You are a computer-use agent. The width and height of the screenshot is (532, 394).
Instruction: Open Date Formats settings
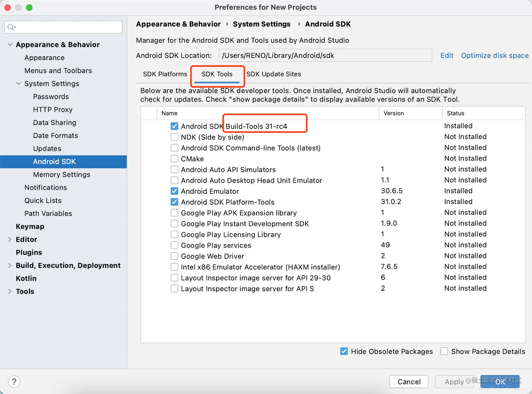tap(56, 136)
